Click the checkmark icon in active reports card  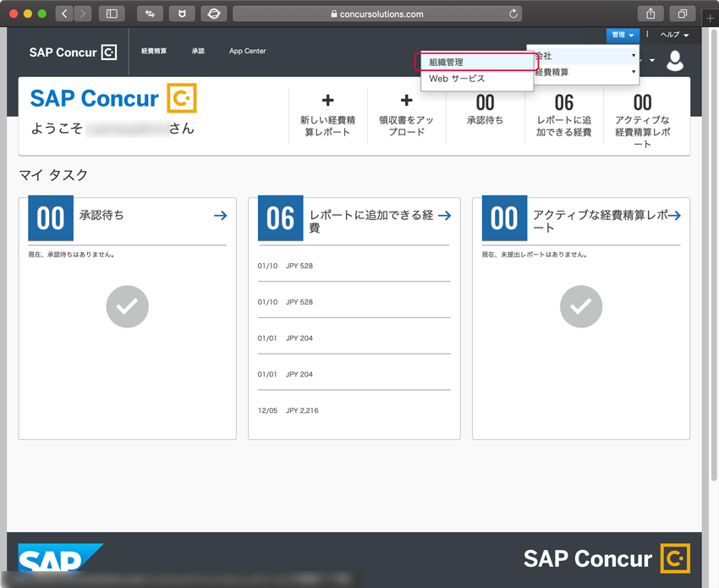click(x=581, y=306)
